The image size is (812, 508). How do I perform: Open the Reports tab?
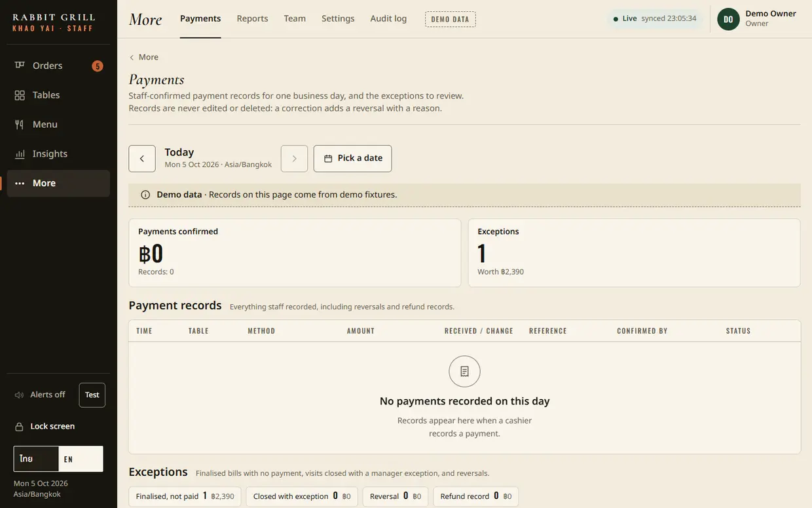point(252,19)
